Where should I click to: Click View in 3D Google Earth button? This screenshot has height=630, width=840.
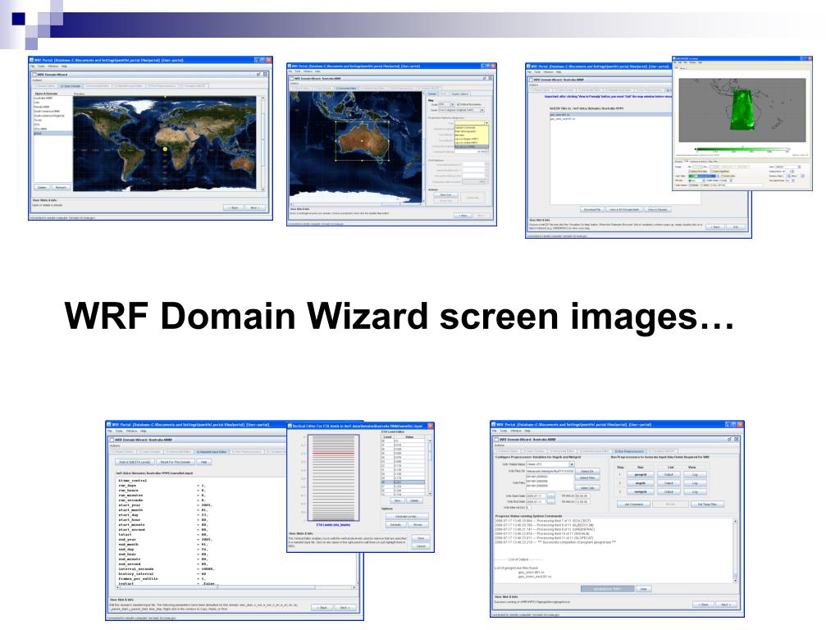click(624, 209)
